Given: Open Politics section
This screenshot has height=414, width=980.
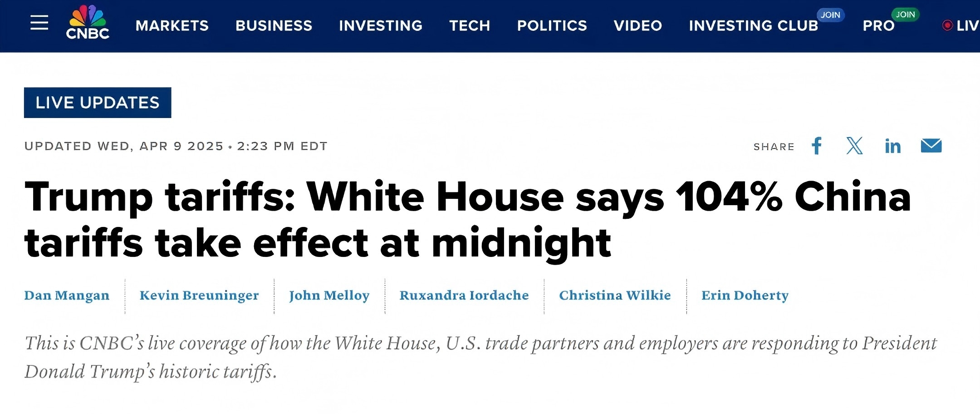Looking at the screenshot, I should pos(552,25).
